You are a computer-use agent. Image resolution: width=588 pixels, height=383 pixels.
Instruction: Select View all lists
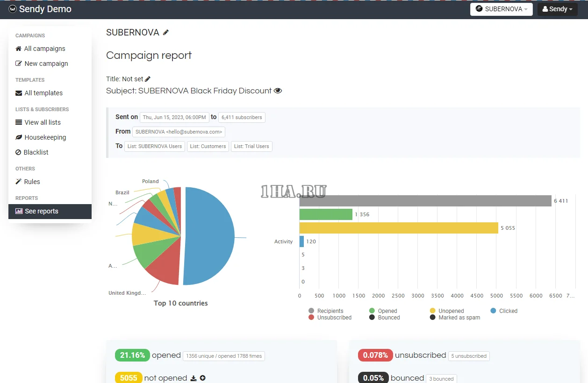(42, 122)
